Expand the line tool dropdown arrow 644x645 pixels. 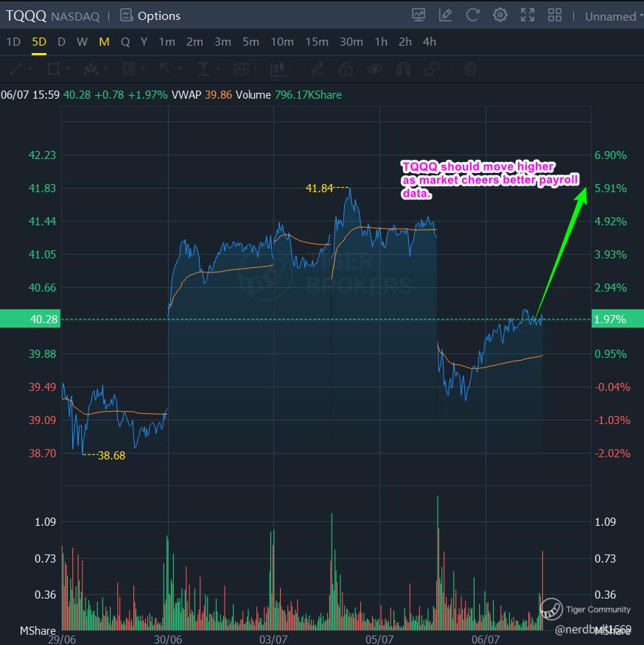pos(30,68)
